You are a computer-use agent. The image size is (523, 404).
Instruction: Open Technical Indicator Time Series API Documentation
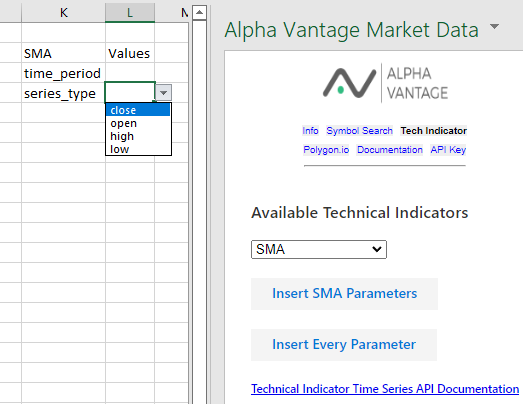[385, 389]
